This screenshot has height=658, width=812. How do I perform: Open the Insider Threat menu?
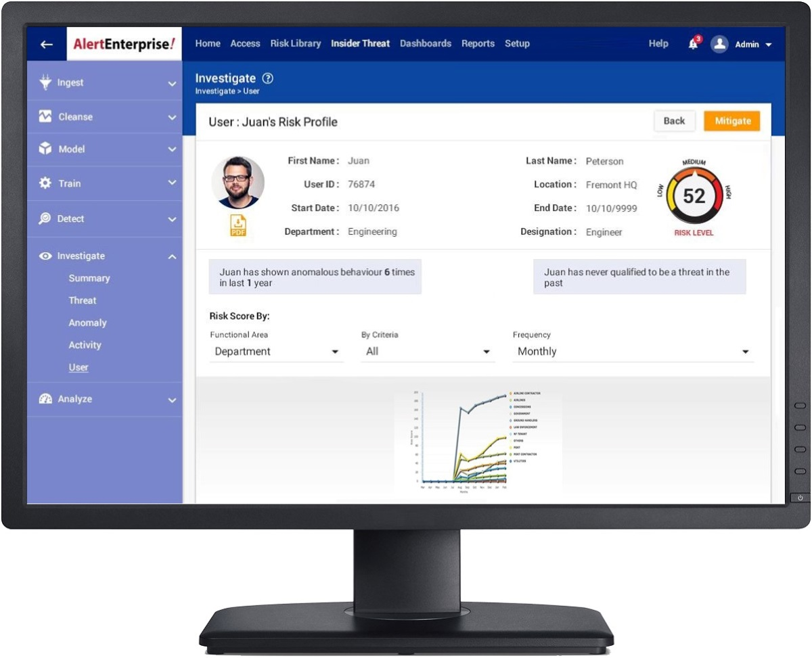[x=360, y=43]
